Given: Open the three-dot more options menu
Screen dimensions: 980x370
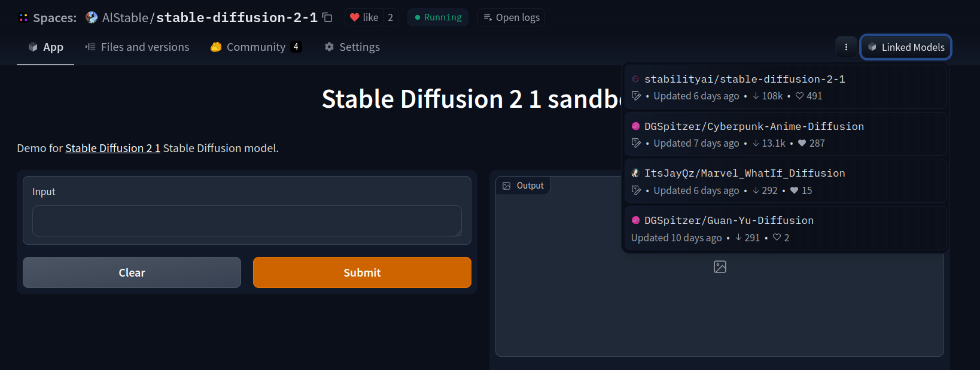Looking at the screenshot, I should pyautogui.click(x=846, y=47).
